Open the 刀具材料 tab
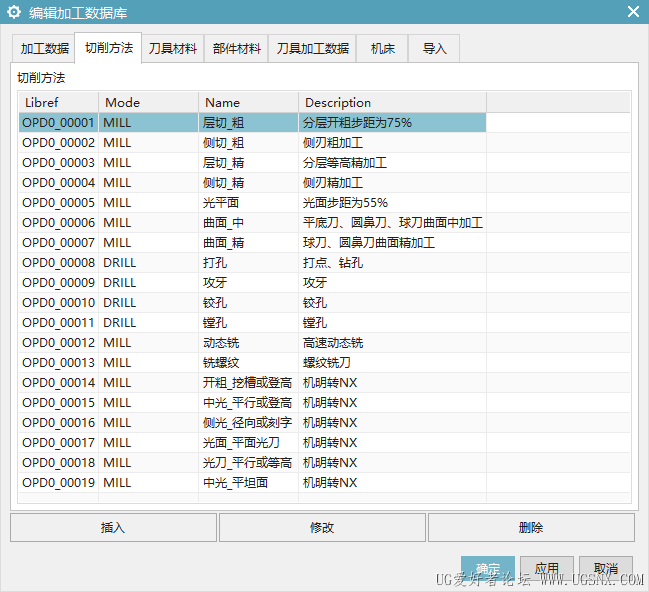The width and height of the screenshot is (649, 592). coord(173,49)
